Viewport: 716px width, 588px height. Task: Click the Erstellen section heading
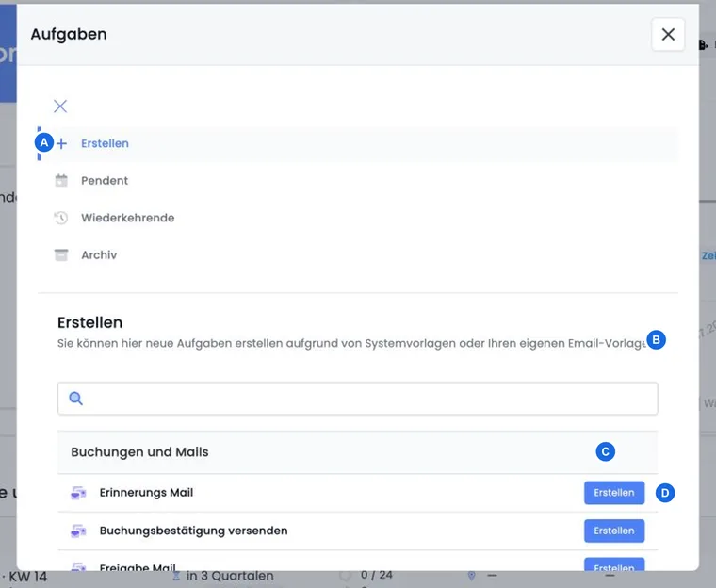89,322
